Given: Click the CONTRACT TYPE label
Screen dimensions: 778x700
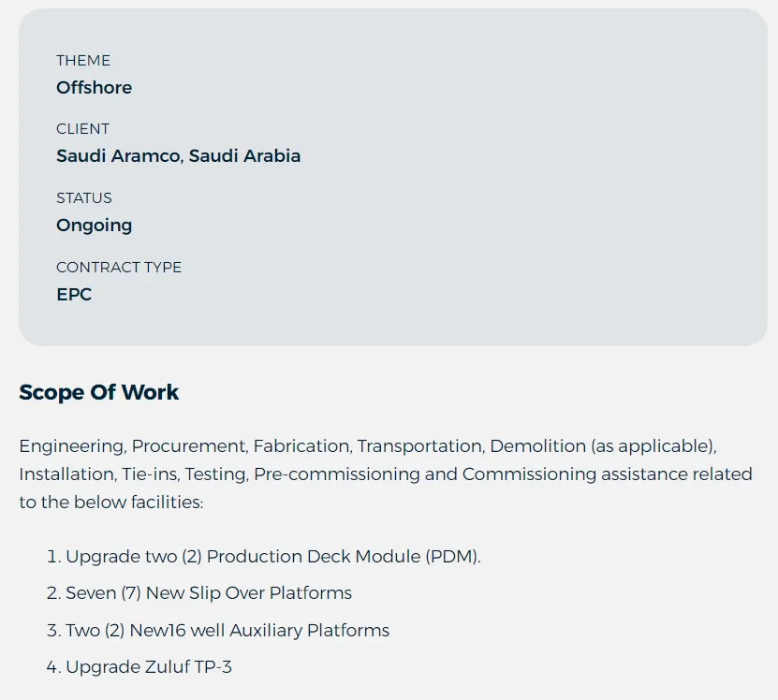Looking at the screenshot, I should (x=119, y=268).
